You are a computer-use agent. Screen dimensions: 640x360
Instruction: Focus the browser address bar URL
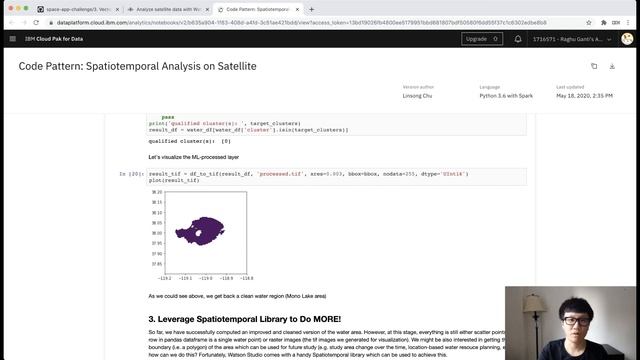302,22
